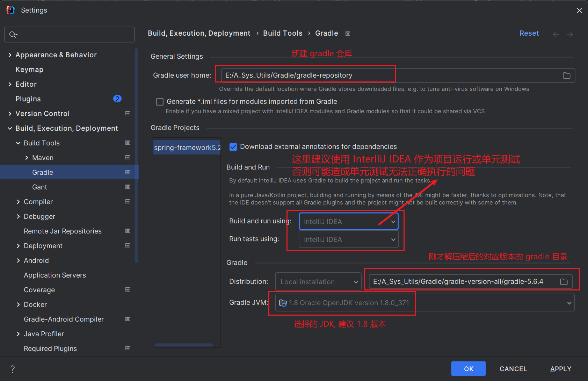This screenshot has width=588, height=381.
Task: Click project icon beside Compiler
Action: click(128, 201)
